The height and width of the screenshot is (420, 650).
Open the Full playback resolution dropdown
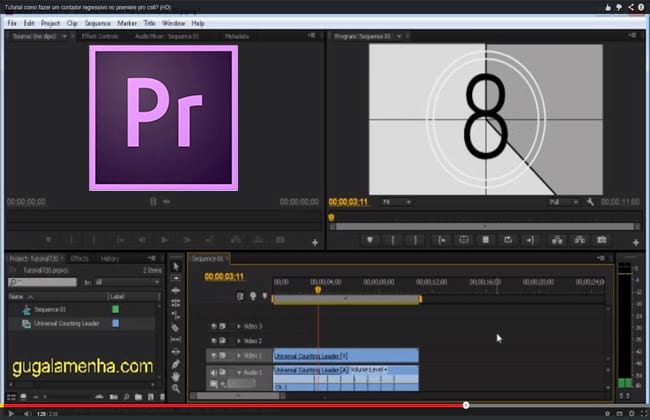coord(563,202)
